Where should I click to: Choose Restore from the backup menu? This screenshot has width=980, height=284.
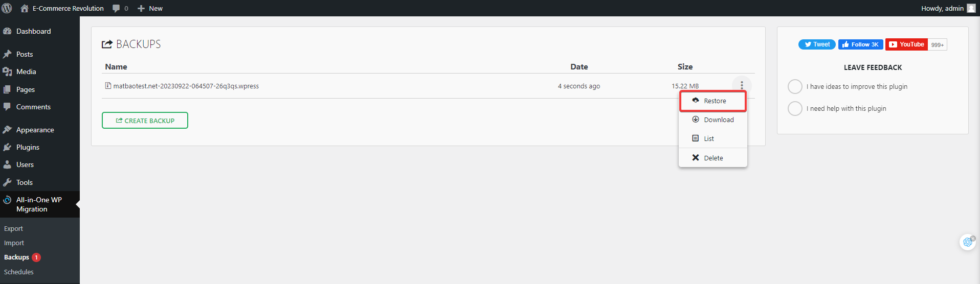(x=714, y=101)
